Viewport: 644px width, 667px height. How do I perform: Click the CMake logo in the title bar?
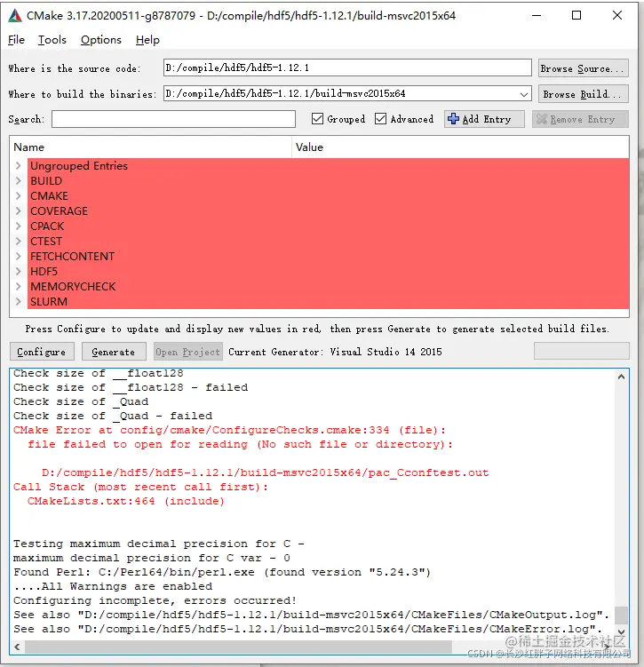tap(15, 16)
